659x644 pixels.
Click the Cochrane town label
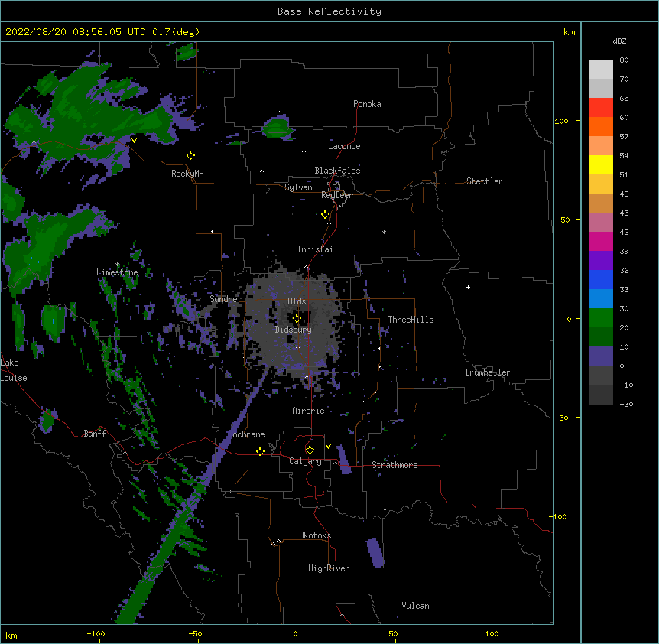tap(246, 434)
